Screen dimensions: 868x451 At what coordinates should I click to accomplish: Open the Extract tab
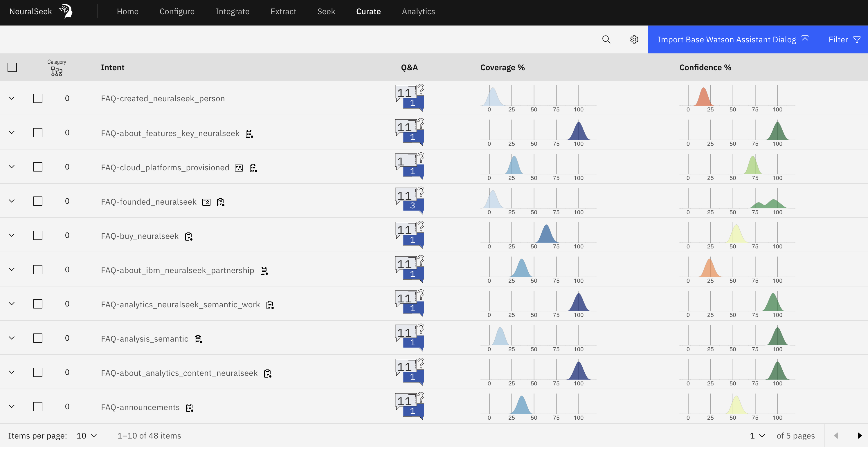(x=283, y=11)
